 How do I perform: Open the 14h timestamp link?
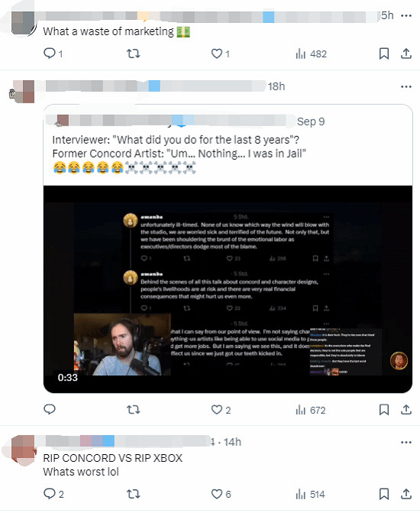pyautogui.click(x=232, y=443)
